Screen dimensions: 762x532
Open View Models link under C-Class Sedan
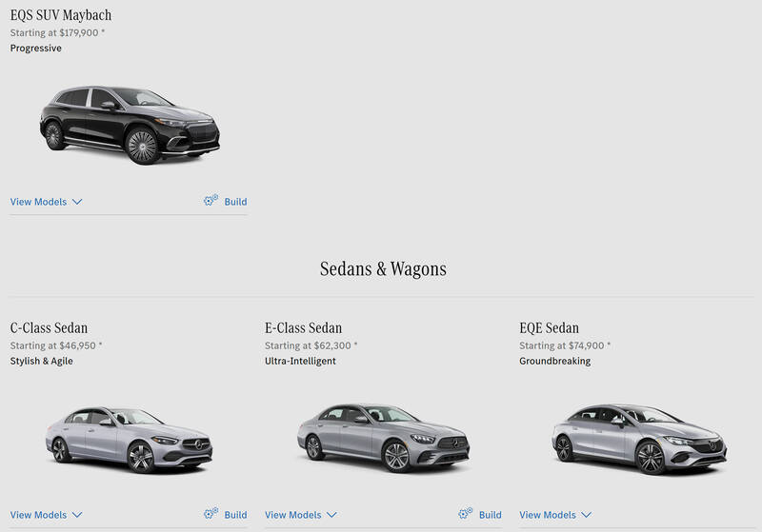pyautogui.click(x=38, y=515)
